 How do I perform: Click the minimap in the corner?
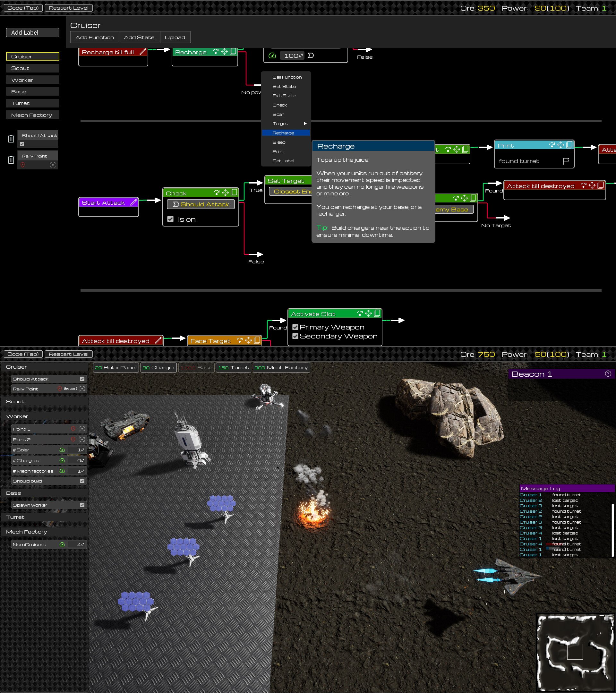[575, 652]
